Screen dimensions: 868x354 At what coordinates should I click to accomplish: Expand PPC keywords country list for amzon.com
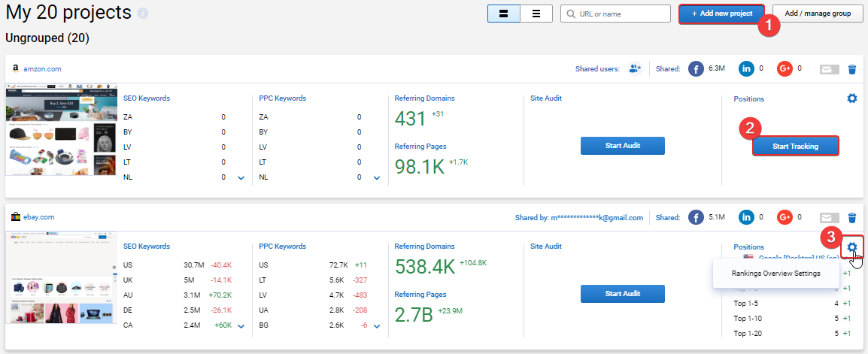click(x=377, y=178)
